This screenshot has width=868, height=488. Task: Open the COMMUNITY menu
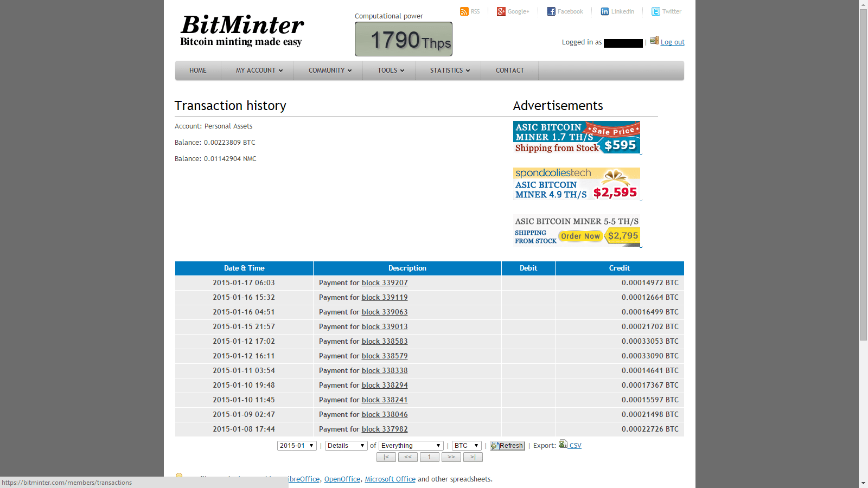[329, 70]
